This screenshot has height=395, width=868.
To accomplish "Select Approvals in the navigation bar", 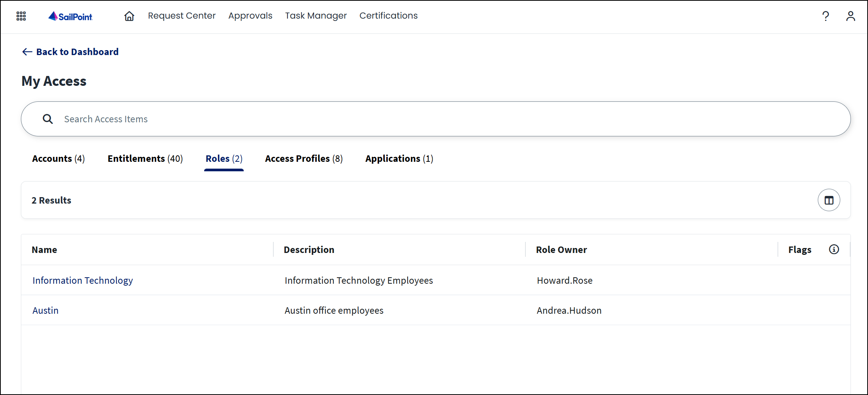I will pyautogui.click(x=250, y=16).
